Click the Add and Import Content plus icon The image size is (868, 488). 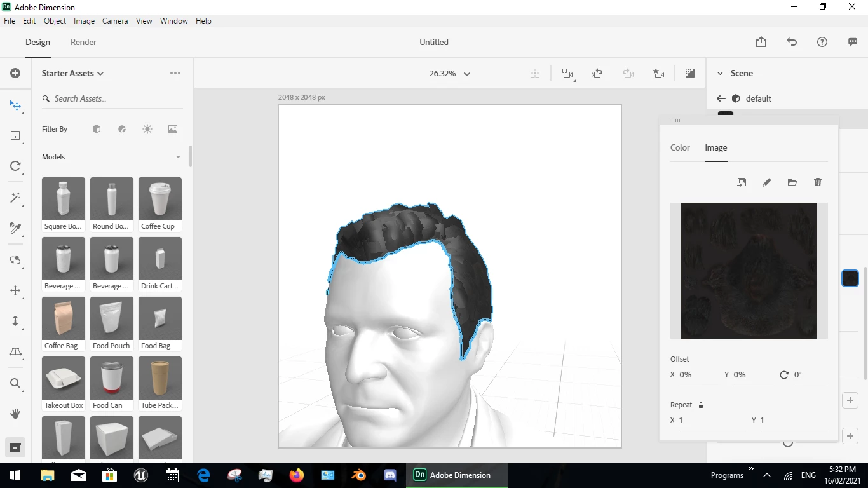(x=15, y=73)
